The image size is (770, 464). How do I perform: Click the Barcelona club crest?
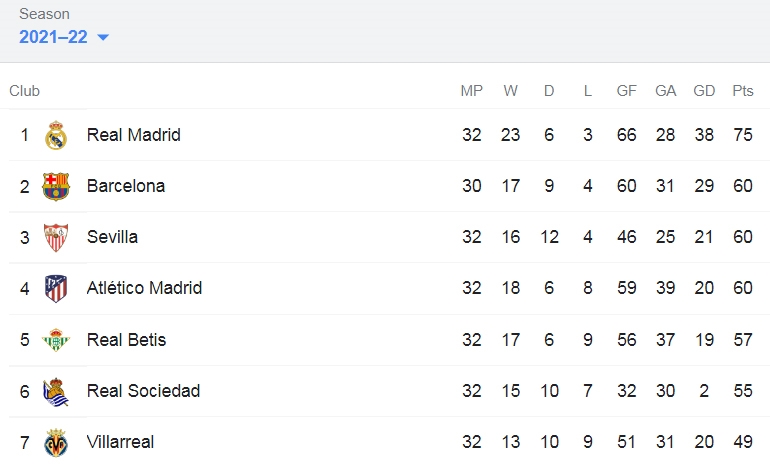[56, 186]
